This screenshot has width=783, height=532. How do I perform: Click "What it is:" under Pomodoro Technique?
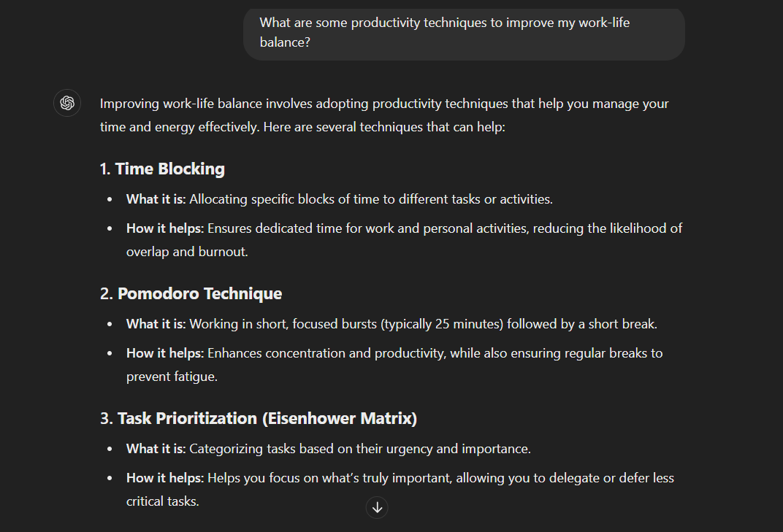156,324
